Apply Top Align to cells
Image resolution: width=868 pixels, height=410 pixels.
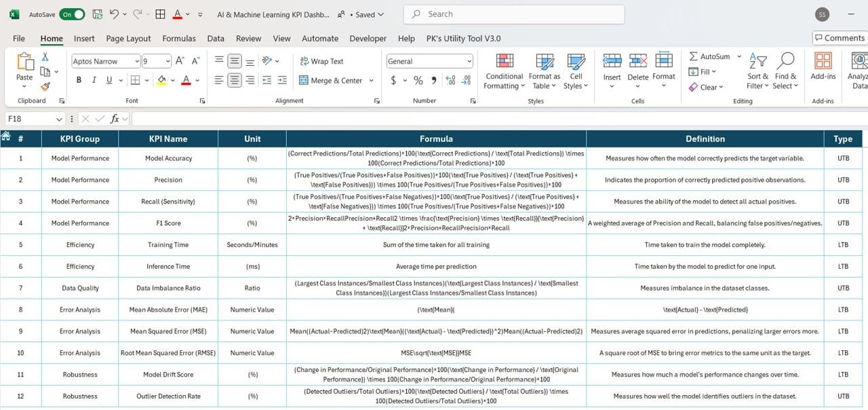point(219,61)
